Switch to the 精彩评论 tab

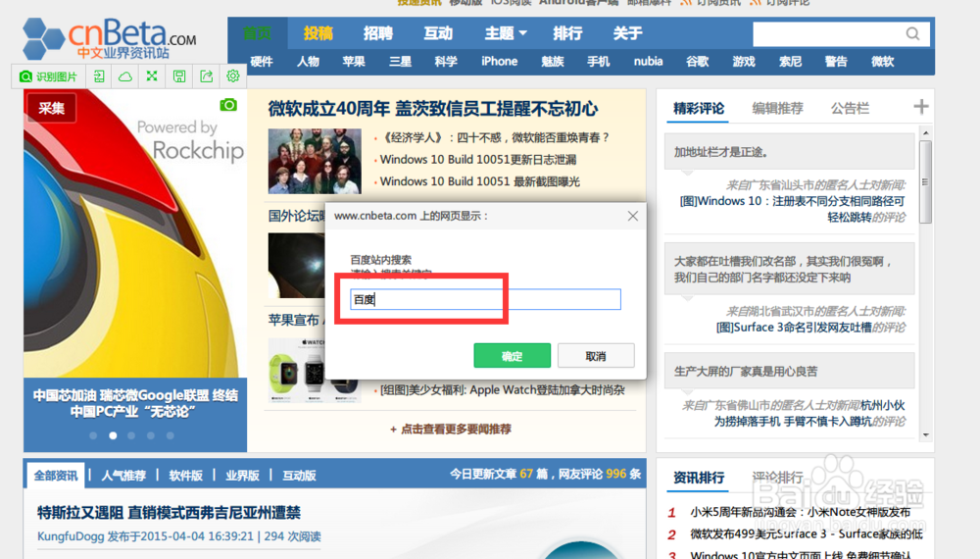point(699,108)
